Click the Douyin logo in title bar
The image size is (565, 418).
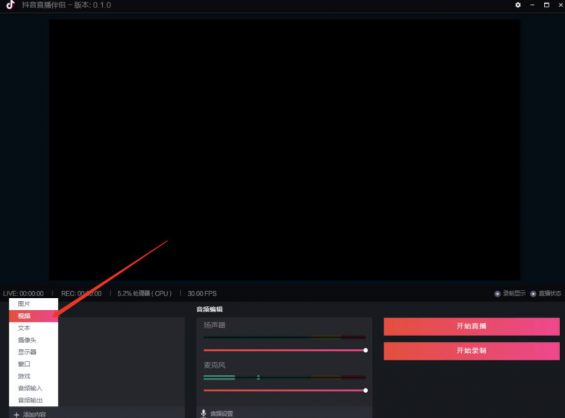[x=10, y=5]
